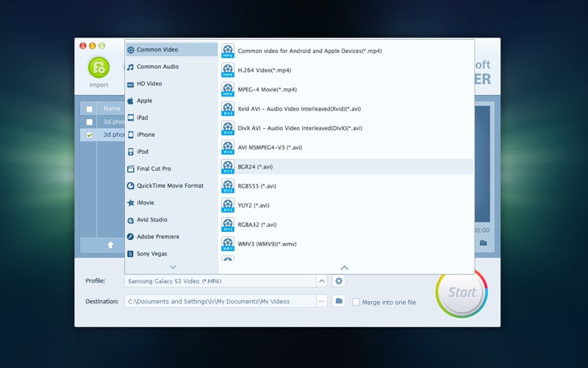Uncheck the second 3d file's green checkbox
This screenshot has width=588, height=368.
click(x=89, y=135)
